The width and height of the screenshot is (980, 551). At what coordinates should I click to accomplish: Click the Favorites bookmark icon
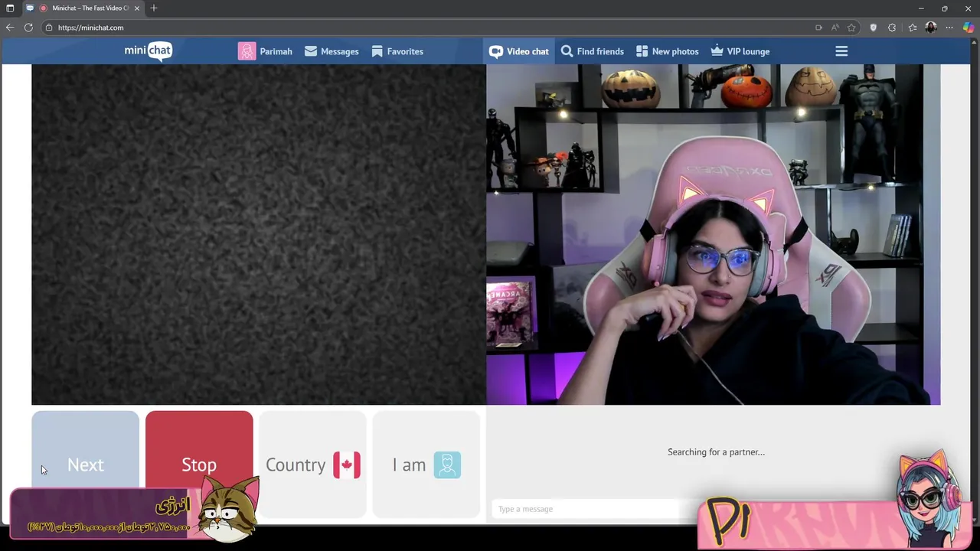[x=377, y=51]
